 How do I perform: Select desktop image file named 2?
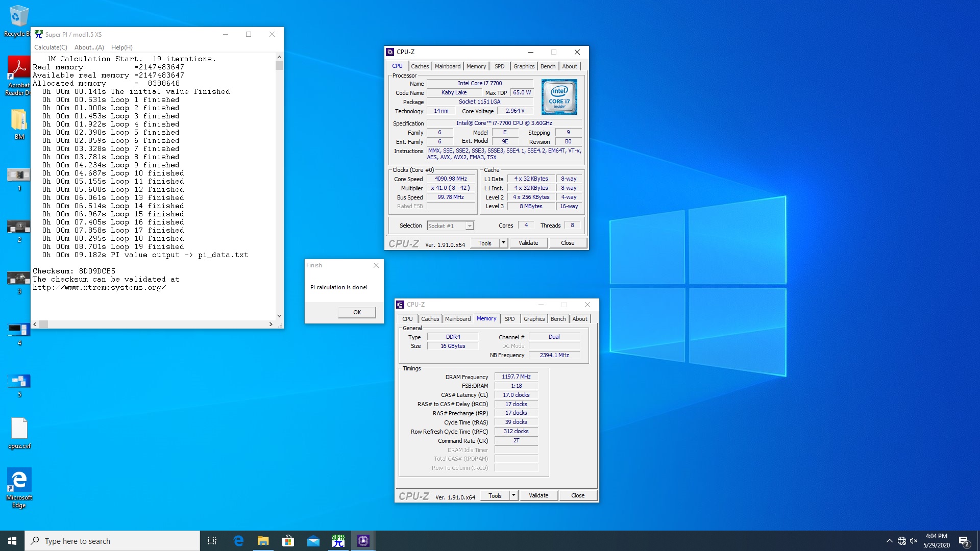(x=19, y=231)
